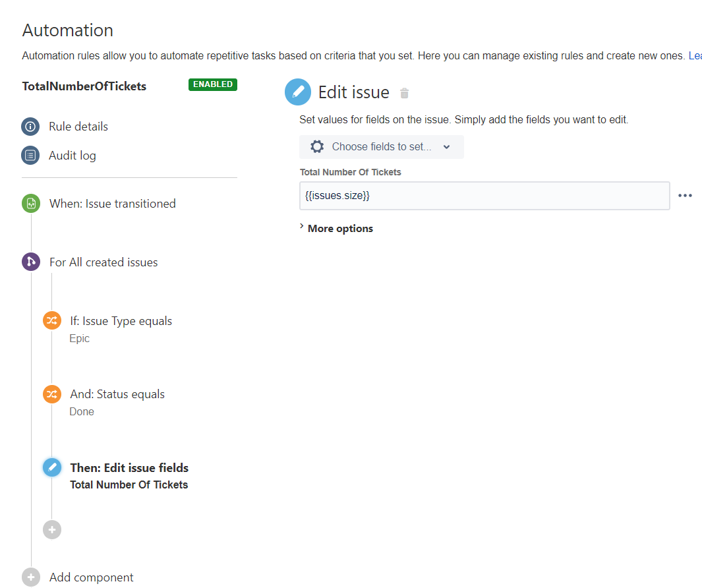Open the When: Issue transitioned trigger
The height and width of the screenshot is (588, 702).
113,203
